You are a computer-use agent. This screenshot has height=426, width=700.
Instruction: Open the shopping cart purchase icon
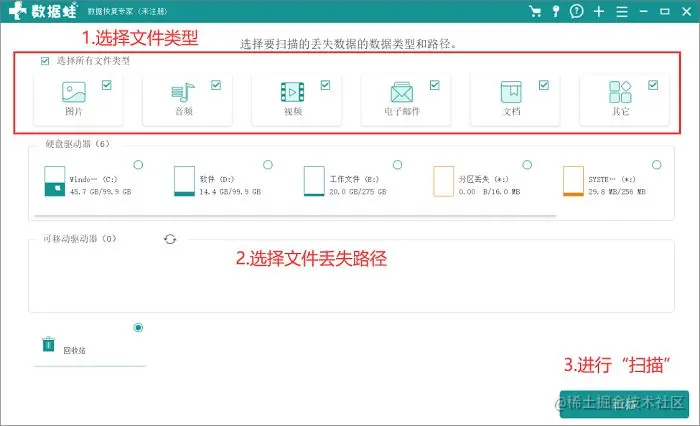(x=535, y=11)
